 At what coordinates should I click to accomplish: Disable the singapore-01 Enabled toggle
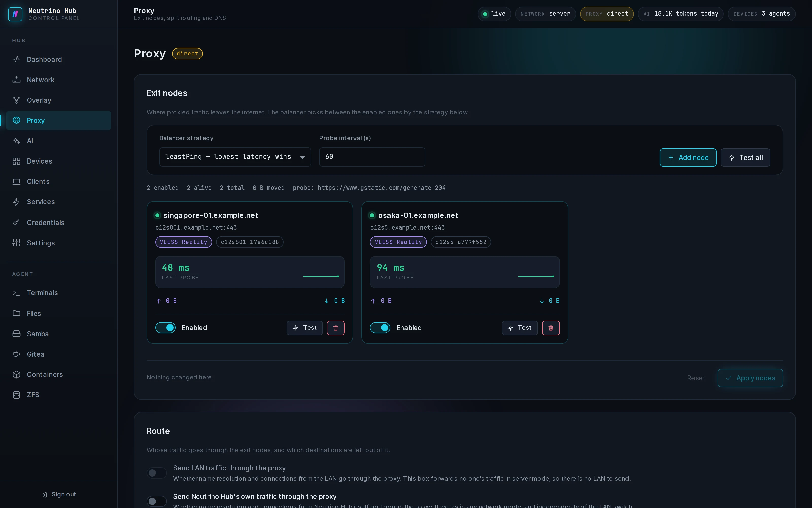coord(165,328)
